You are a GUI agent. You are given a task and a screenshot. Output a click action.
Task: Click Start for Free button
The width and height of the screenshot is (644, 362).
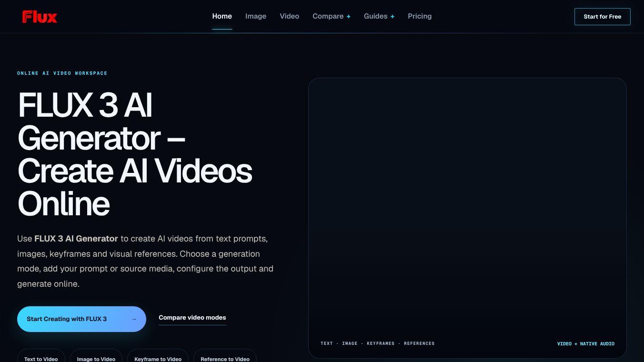(x=602, y=17)
